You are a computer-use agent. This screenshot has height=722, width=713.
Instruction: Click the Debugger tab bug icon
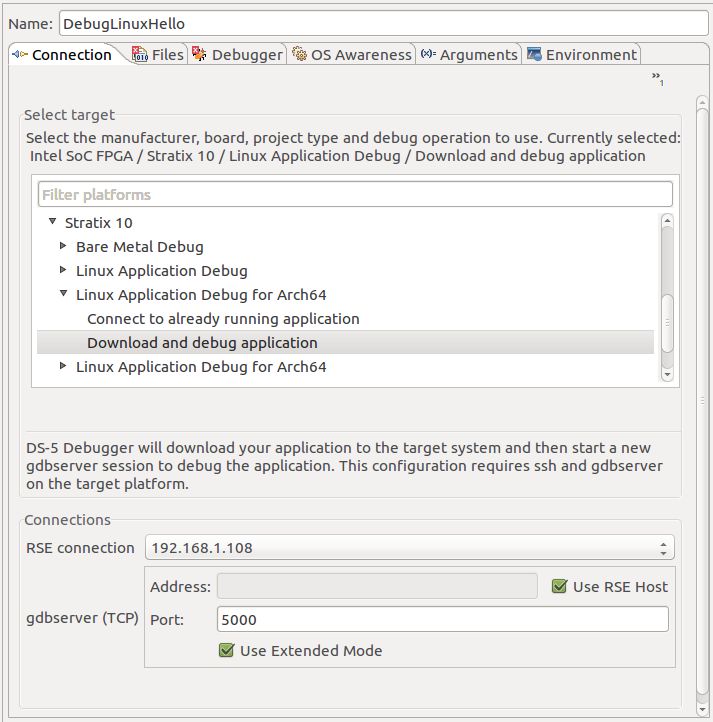199,54
